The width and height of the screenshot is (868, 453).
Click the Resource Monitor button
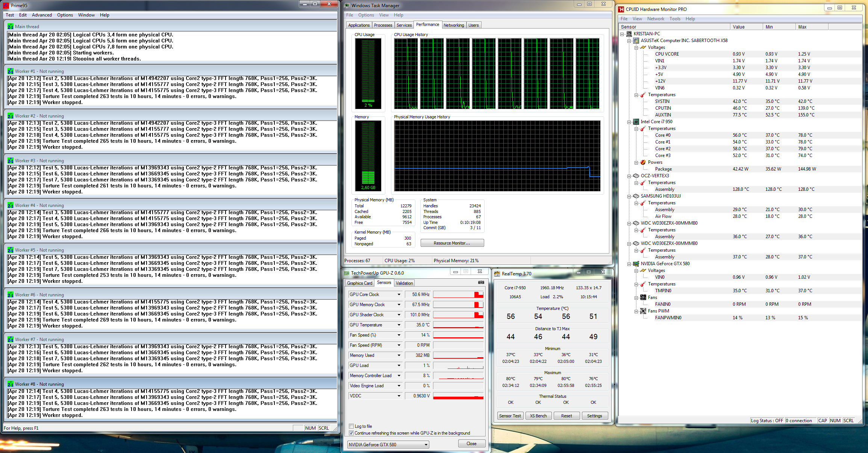click(x=452, y=243)
